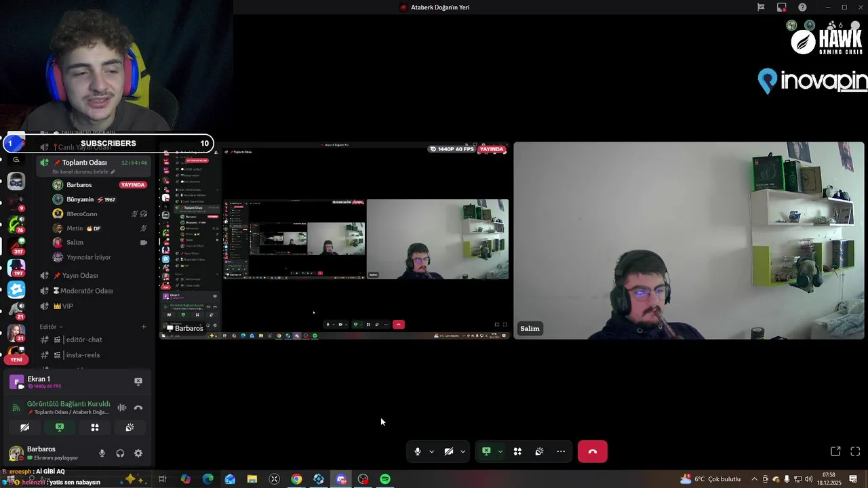Focus Barbaros shared screen stream tile

334,240
